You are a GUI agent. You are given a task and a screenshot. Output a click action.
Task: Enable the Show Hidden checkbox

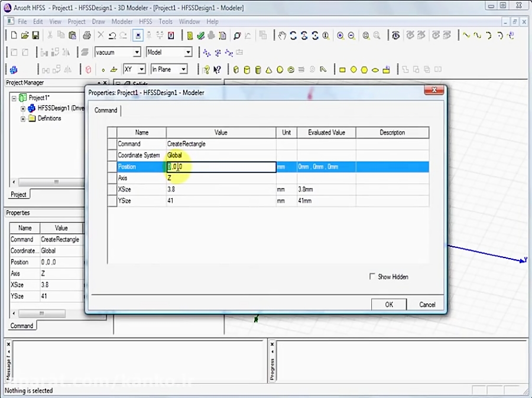point(372,276)
